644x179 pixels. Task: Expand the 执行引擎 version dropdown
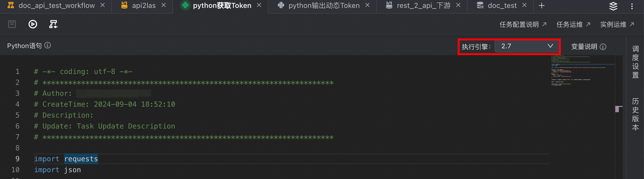pyautogui.click(x=527, y=46)
